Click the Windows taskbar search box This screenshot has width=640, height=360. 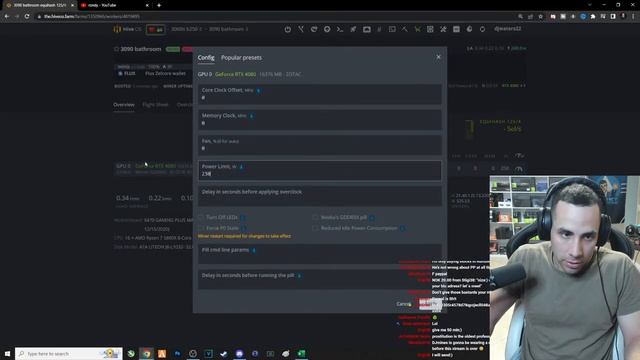pyautogui.click(x=69, y=353)
